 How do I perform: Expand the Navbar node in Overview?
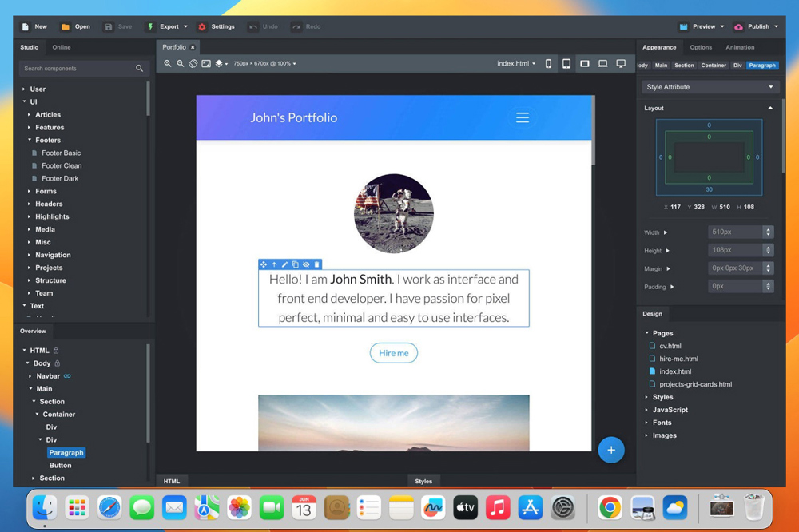(x=30, y=376)
